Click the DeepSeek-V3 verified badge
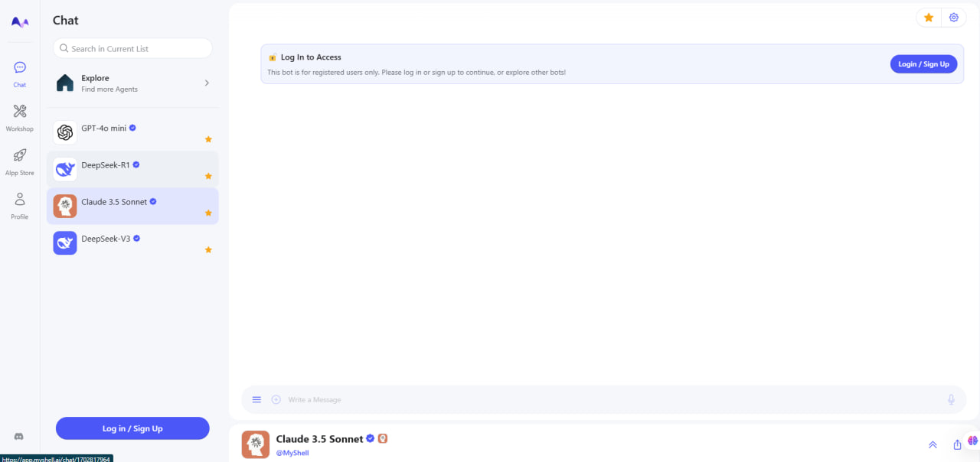The height and width of the screenshot is (462, 980). [137, 238]
